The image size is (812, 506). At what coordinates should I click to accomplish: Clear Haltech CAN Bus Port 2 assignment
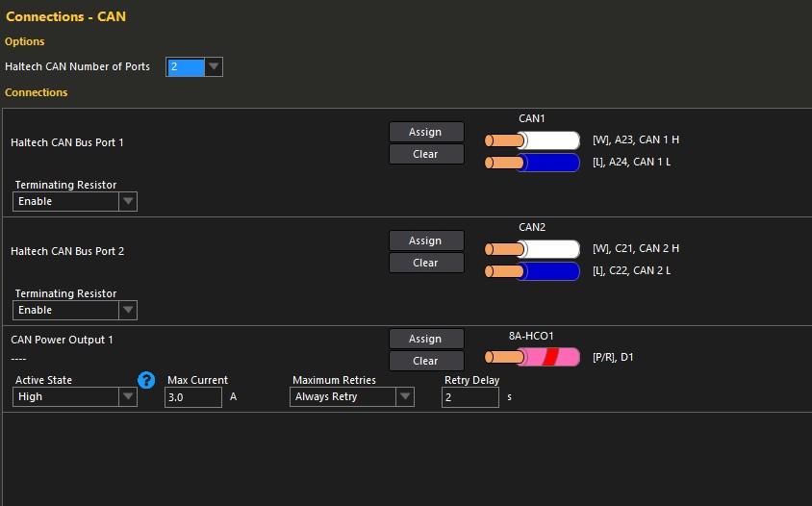(x=426, y=263)
